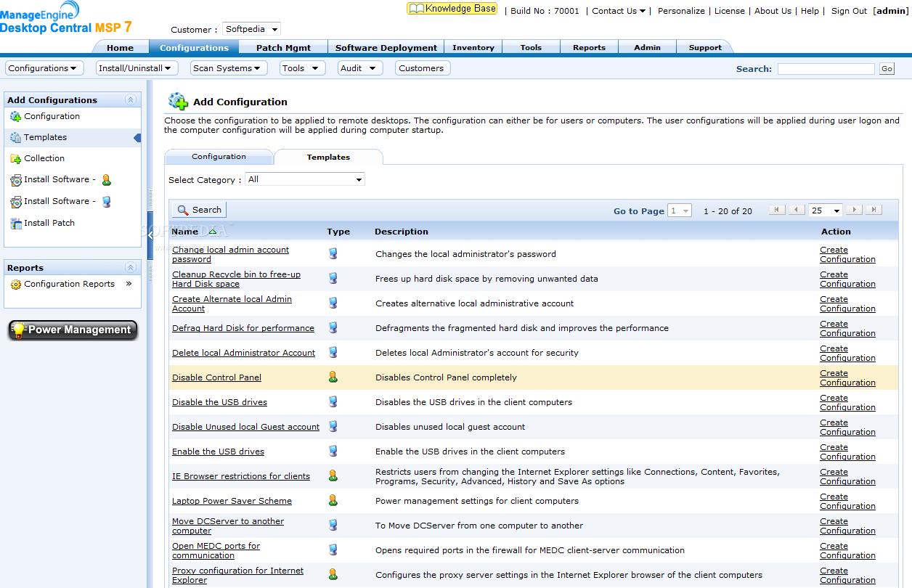The height and width of the screenshot is (588, 912).
Task: Expand the Contact Us menu
Action: [619, 11]
